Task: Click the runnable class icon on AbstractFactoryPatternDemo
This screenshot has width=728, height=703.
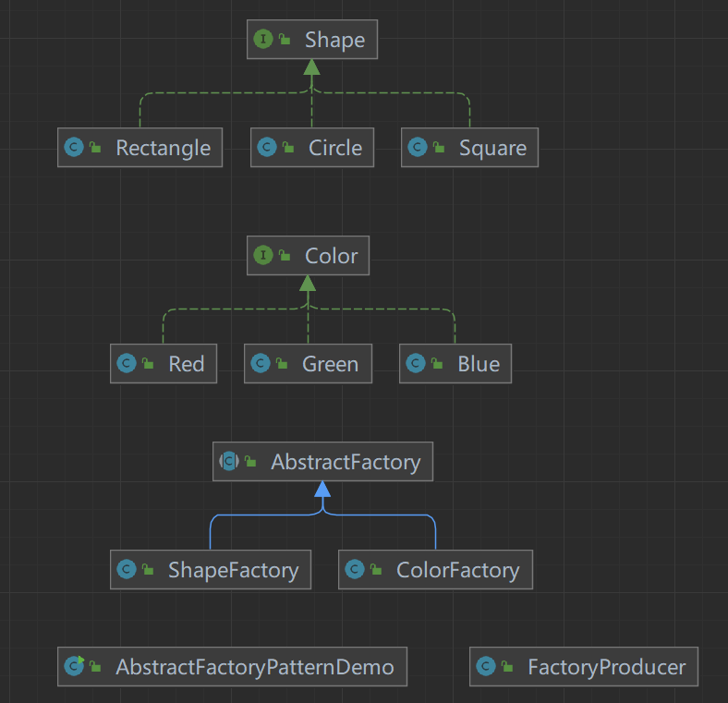Action: 74,666
